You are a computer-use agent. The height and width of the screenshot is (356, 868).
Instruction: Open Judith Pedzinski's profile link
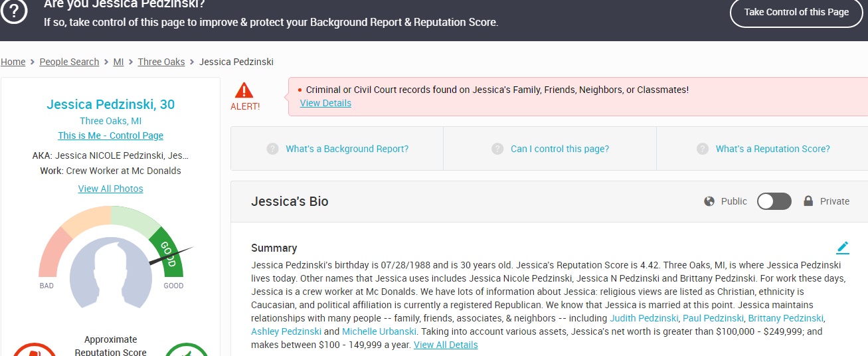click(644, 318)
